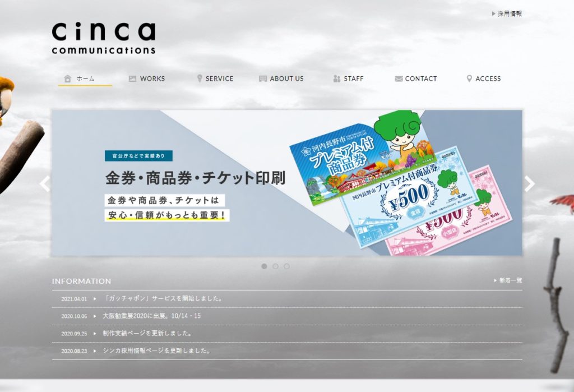This screenshot has height=392, width=574.
Task: Read the ガッチャポン service launch news
Action: coord(164,298)
